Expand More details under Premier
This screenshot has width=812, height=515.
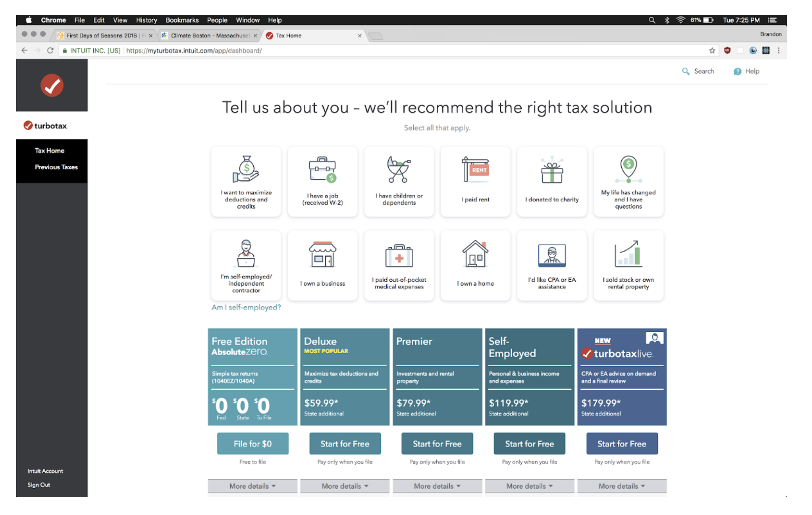pyautogui.click(x=437, y=486)
